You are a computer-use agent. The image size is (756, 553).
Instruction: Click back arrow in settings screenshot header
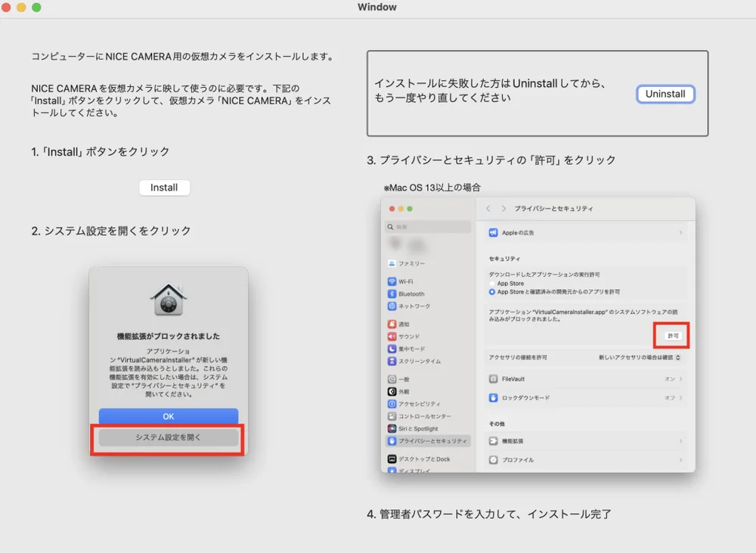click(488, 209)
